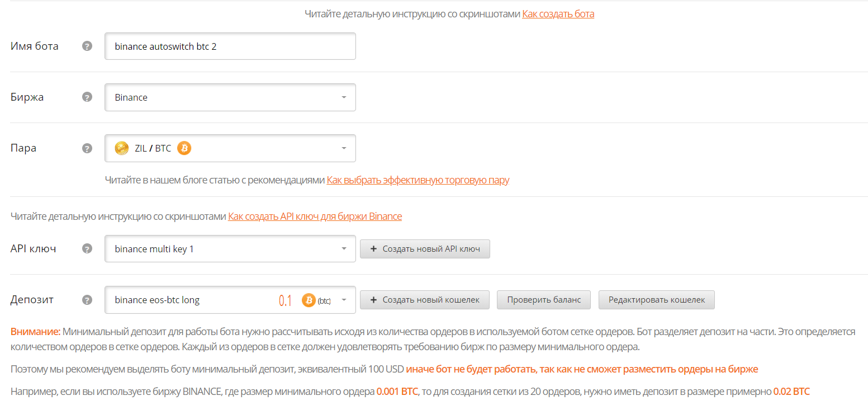The height and width of the screenshot is (405, 868).
Task: Click the help icon next to Биржа
Action: click(87, 97)
